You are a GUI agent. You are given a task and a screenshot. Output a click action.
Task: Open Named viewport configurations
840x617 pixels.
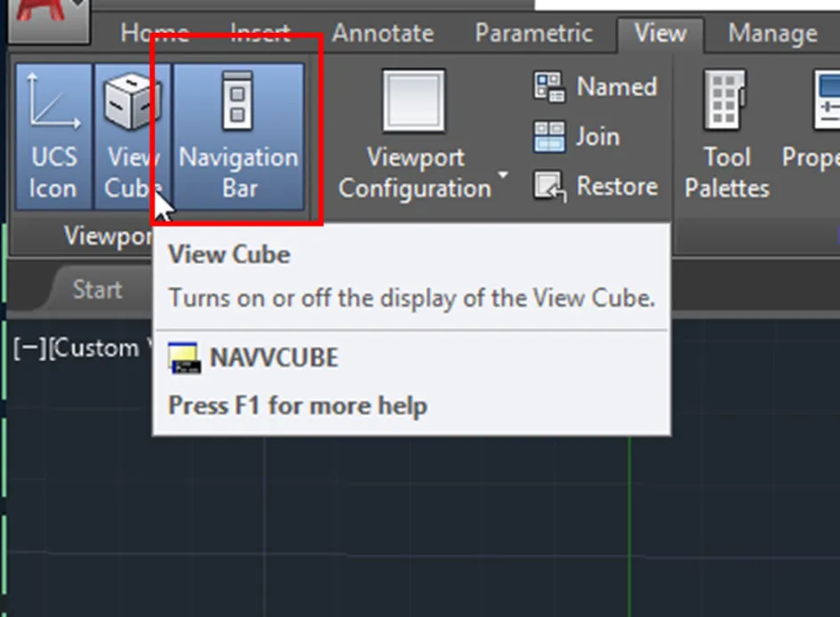pos(594,86)
